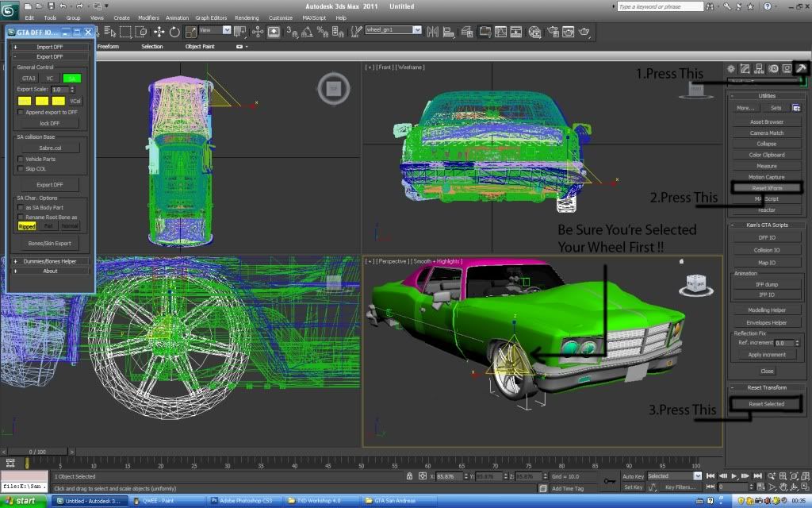
Task: Open the Curve Editor toolbar icon
Action: pos(501,32)
